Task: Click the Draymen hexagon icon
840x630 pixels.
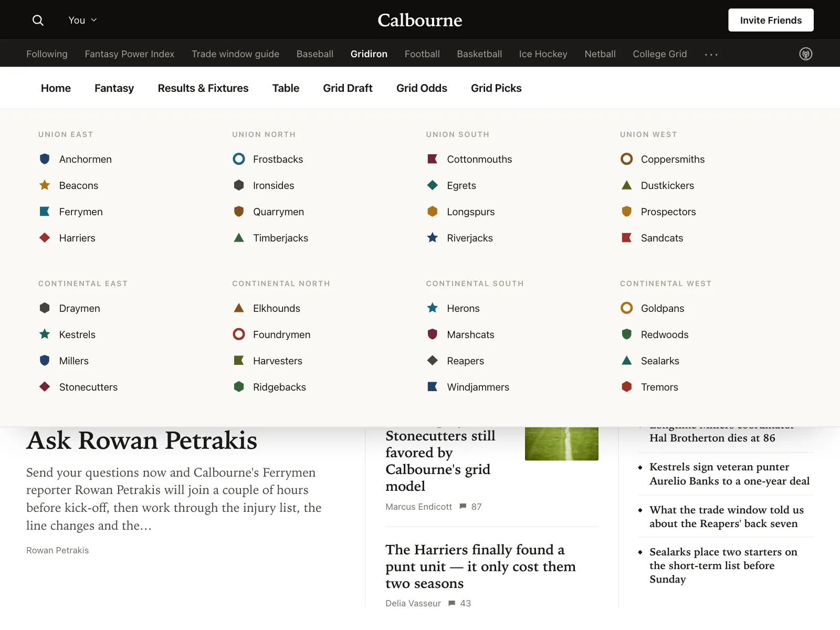Action: click(45, 308)
